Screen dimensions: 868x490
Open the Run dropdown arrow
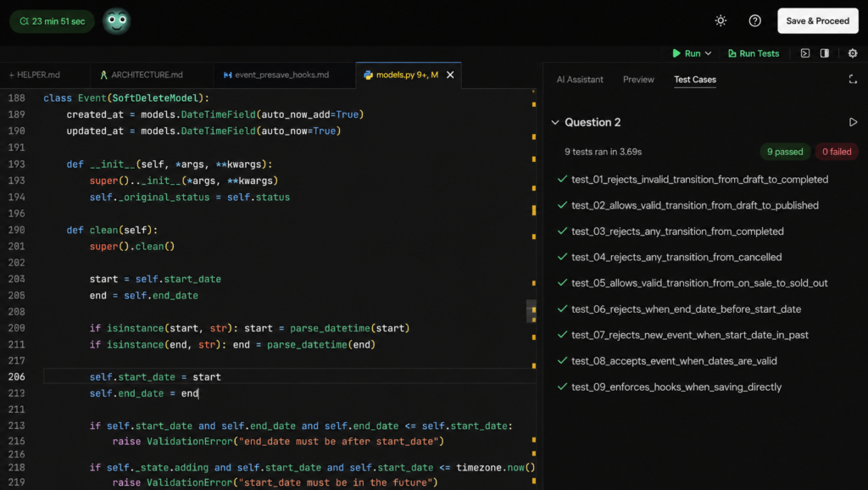coord(708,53)
